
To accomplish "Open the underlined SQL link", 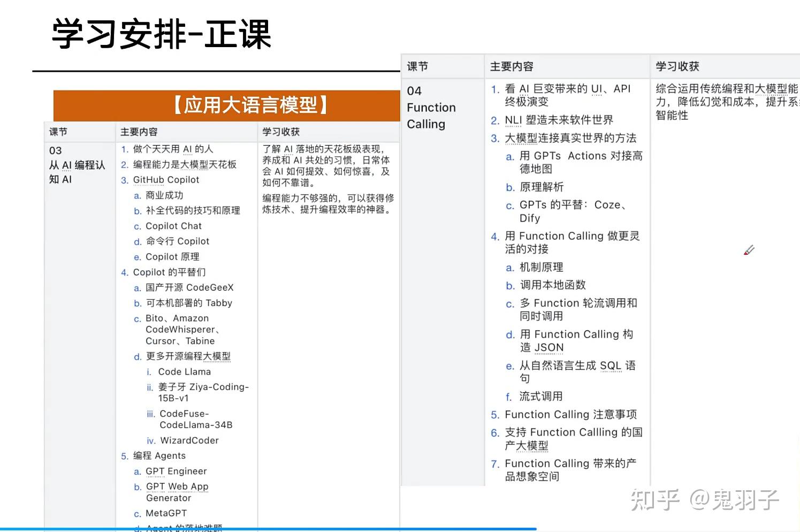I will [611, 366].
